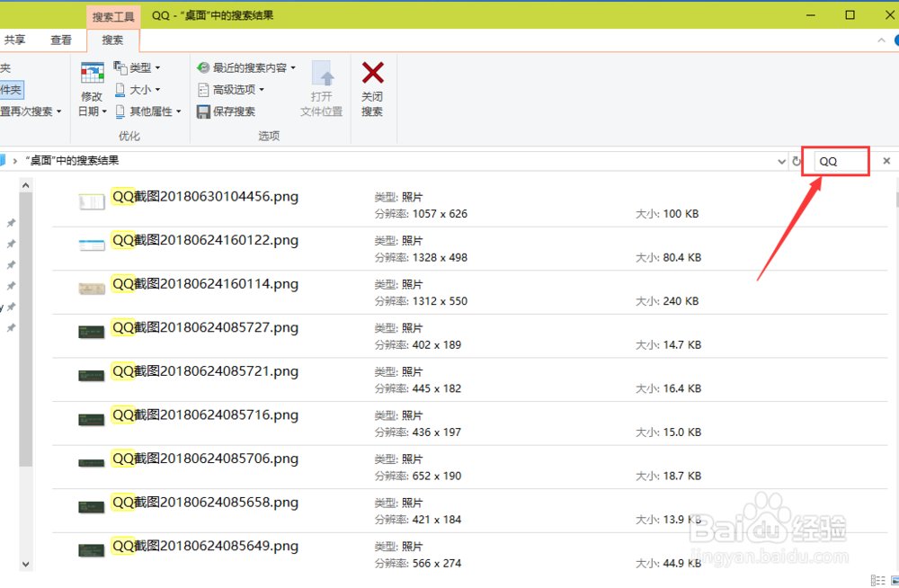
Task: Clear the search box with the X button
Action: coord(886,161)
